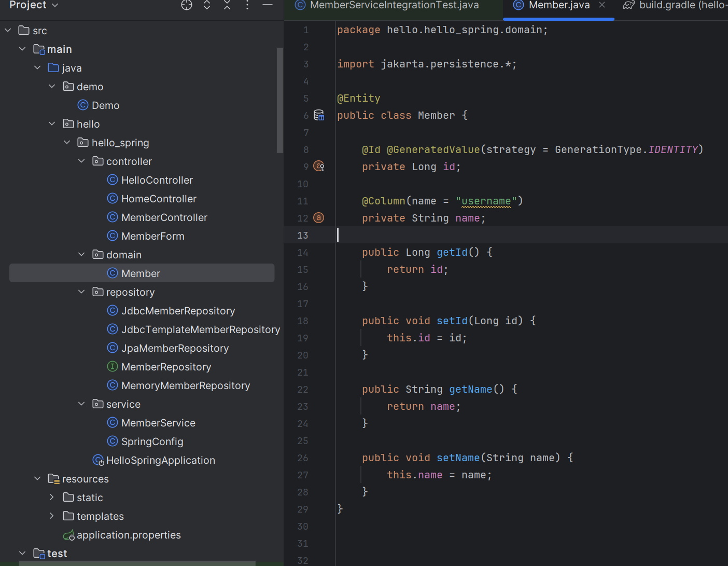
Task: Click the Expand Selected up-down arrows icon
Action: pos(207,5)
